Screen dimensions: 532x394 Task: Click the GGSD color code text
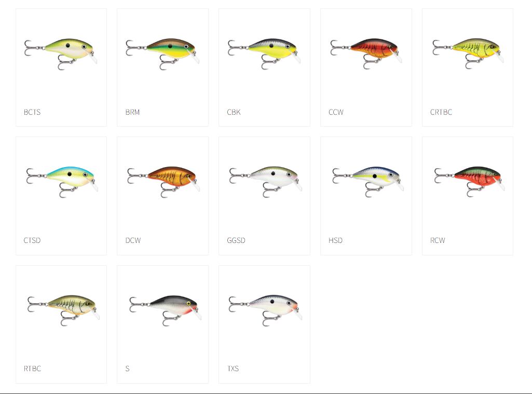(x=236, y=240)
